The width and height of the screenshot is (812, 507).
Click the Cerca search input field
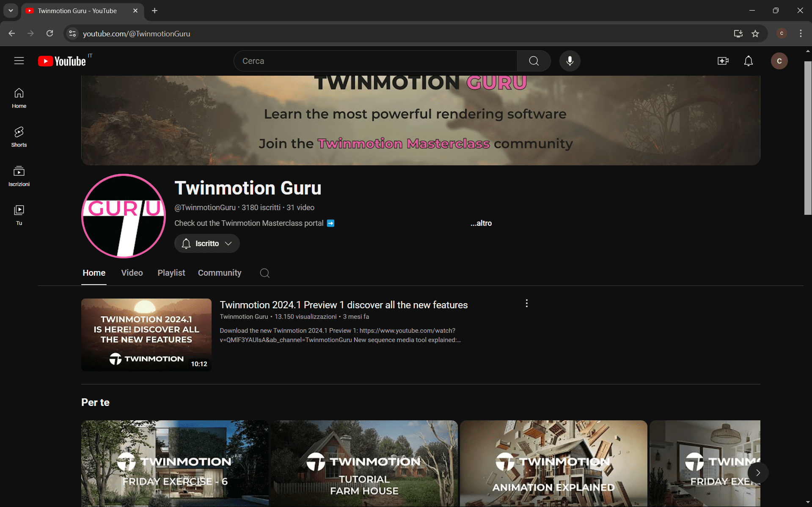coord(375,61)
